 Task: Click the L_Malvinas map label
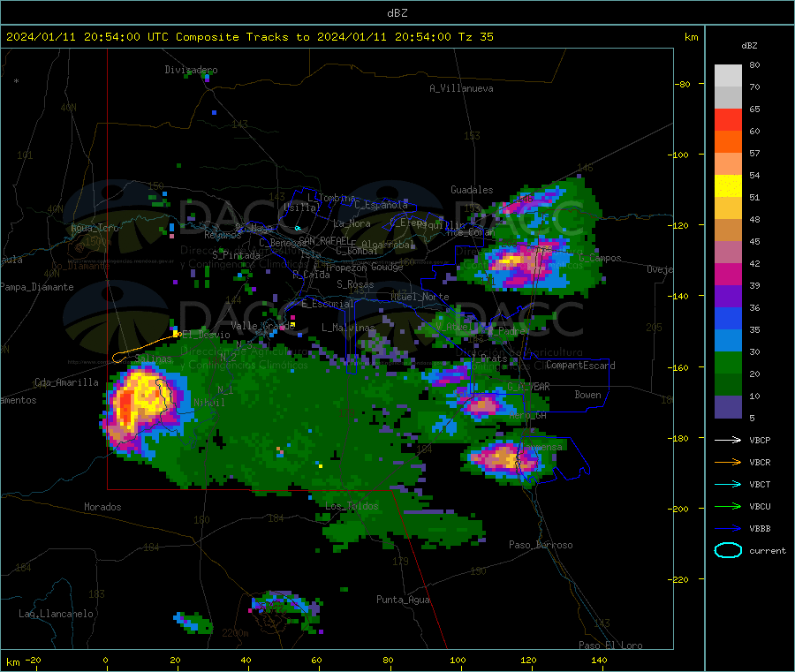click(x=348, y=328)
